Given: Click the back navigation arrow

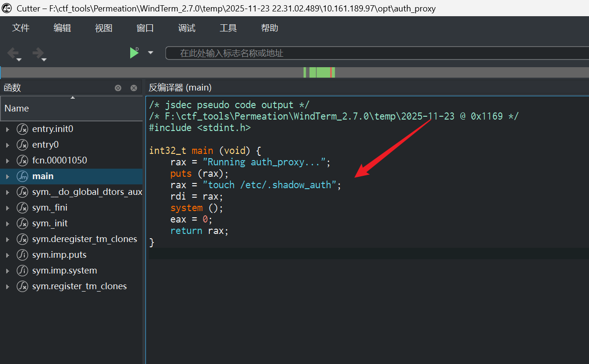Looking at the screenshot, I should [13, 53].
